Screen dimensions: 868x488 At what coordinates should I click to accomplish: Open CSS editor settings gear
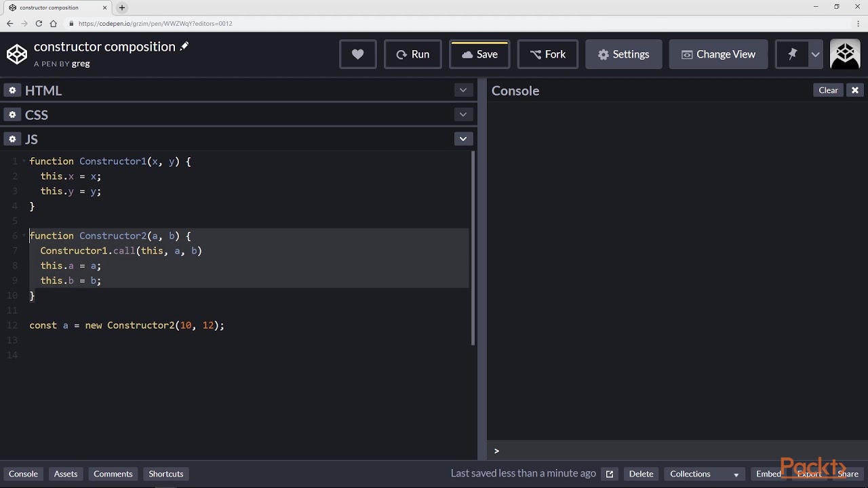pos(12,115)
